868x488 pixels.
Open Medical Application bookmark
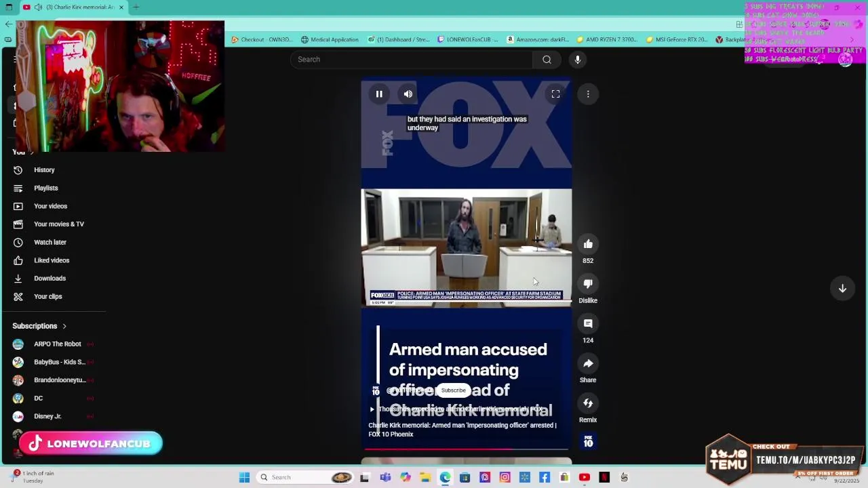(330, 39)
